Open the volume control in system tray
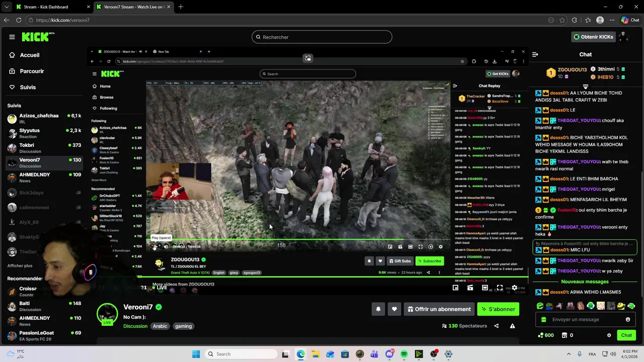Viewport: 644px width, 362px height. (613, 354)
